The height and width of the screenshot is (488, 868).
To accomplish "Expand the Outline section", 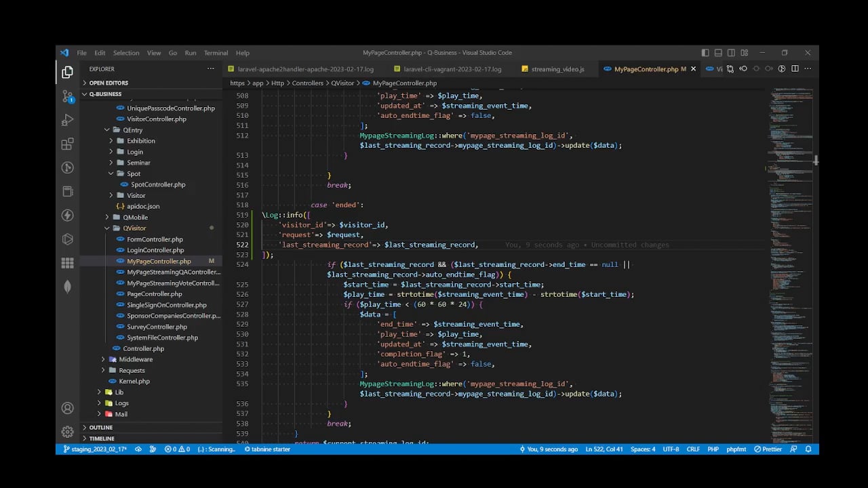I will pyautogui.click(x=151, y=428).
